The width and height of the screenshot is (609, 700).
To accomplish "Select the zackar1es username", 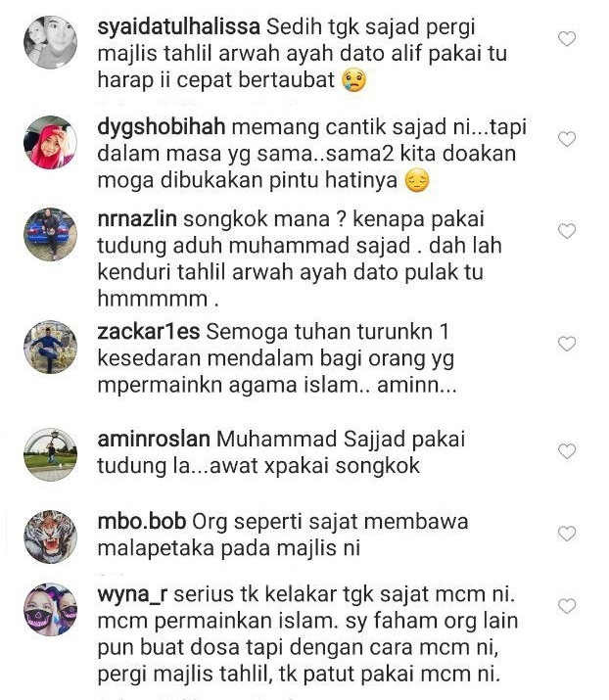I will click(x=148, y=332).
